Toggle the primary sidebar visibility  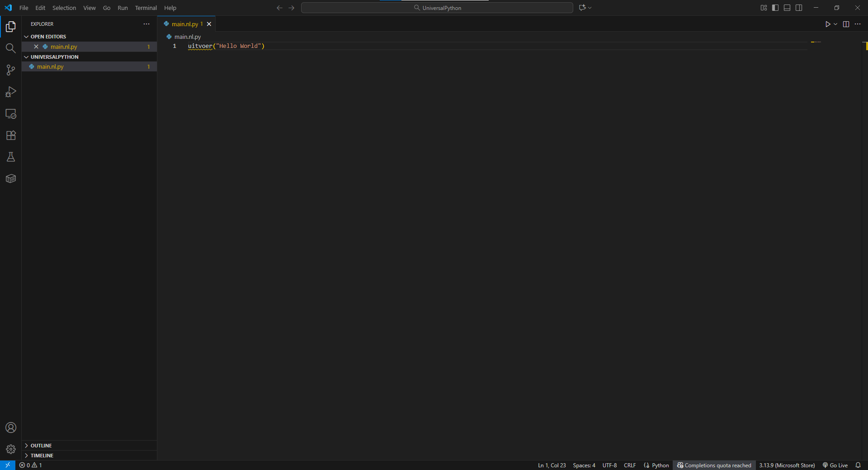(x=775, y=7)
